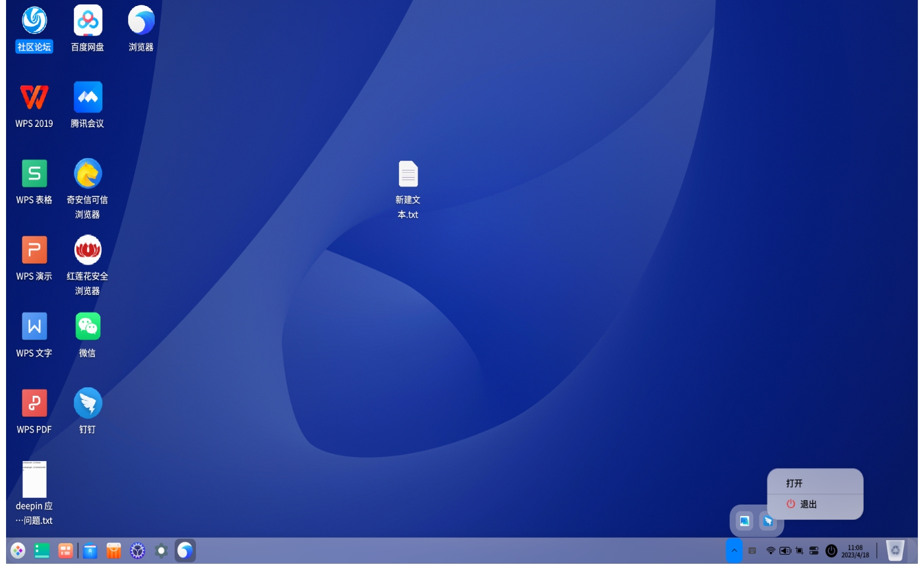
Task: Select the WPS 2019 desktop icon
Action: point(34,105)
